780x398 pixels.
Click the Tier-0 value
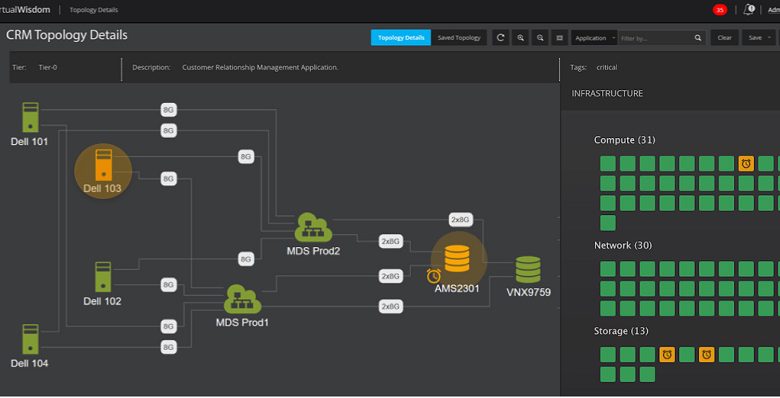click(48, 67)
